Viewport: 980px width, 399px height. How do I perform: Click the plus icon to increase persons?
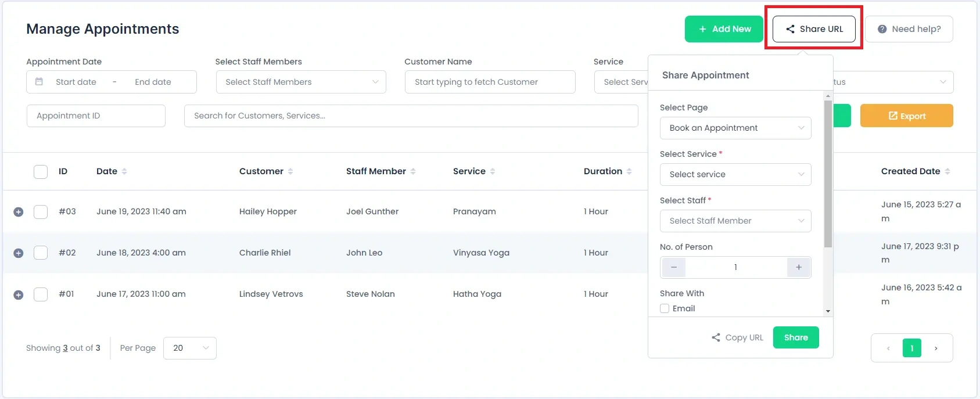click(x=799, y=267)
